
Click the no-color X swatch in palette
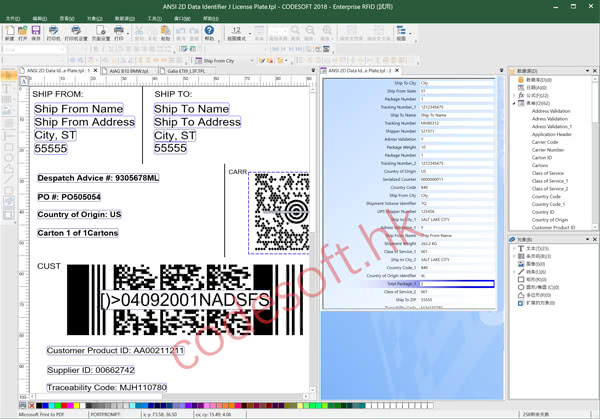click(31, 405)
